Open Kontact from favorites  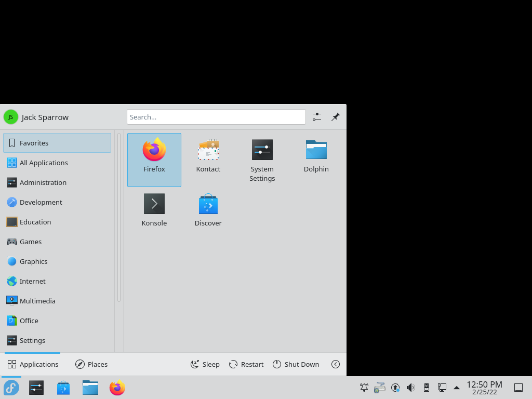coord(208,160)
